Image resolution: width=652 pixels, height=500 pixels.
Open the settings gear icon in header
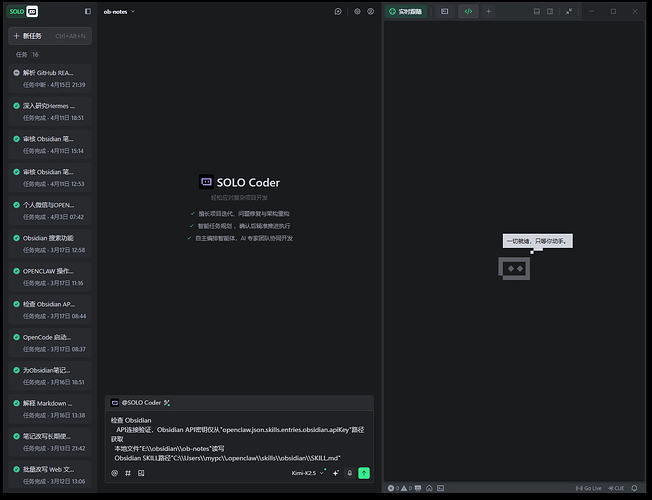[x=357, y=11]
